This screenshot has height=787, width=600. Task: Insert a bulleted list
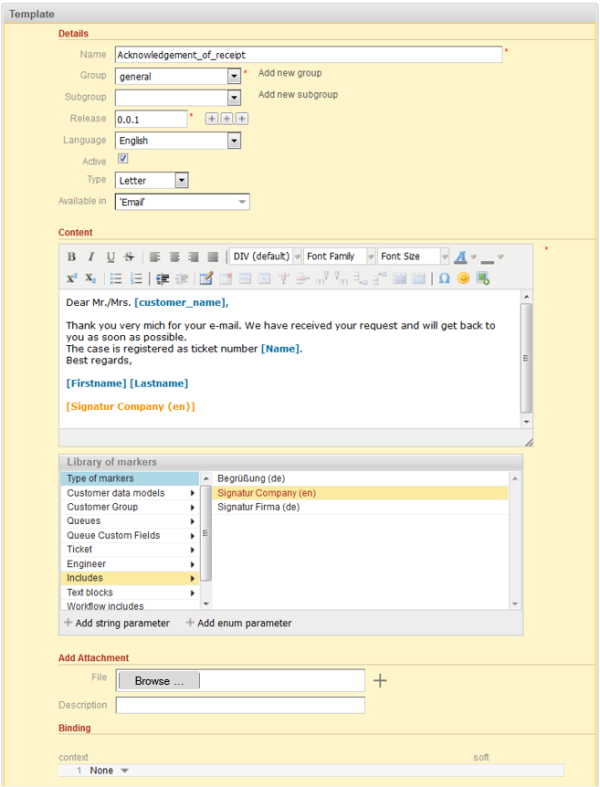click(x=116, y=279)
